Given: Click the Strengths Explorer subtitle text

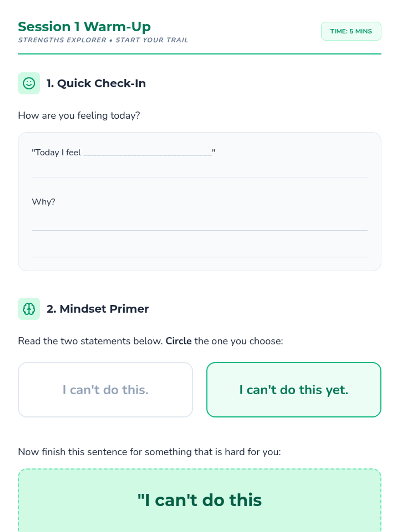Looking at the screenshot, I should point(103,40).
